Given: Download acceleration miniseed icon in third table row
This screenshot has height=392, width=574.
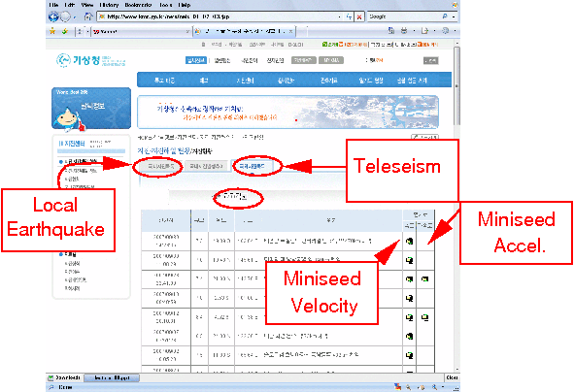Looking at the screenshot, I should (424, 279).
